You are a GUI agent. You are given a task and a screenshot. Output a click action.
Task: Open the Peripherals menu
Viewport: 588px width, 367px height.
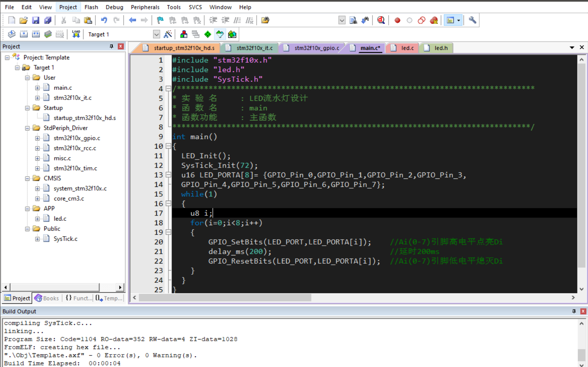click(x=145, y=7)
